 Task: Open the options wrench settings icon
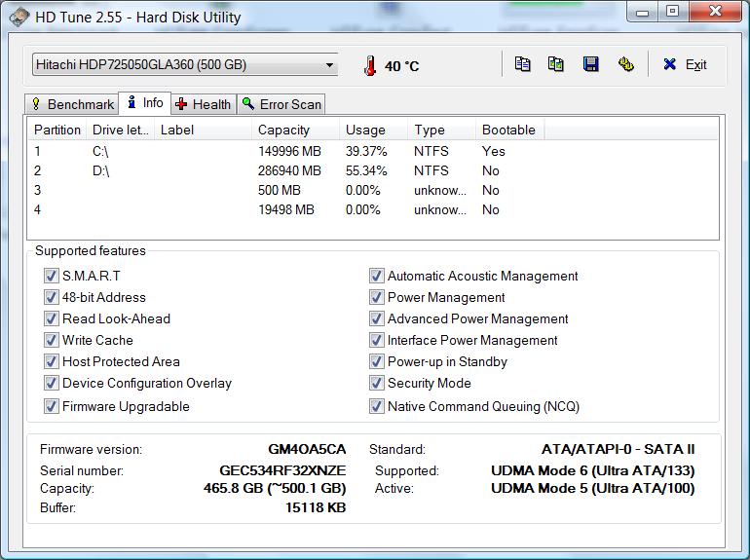(625, 64)
